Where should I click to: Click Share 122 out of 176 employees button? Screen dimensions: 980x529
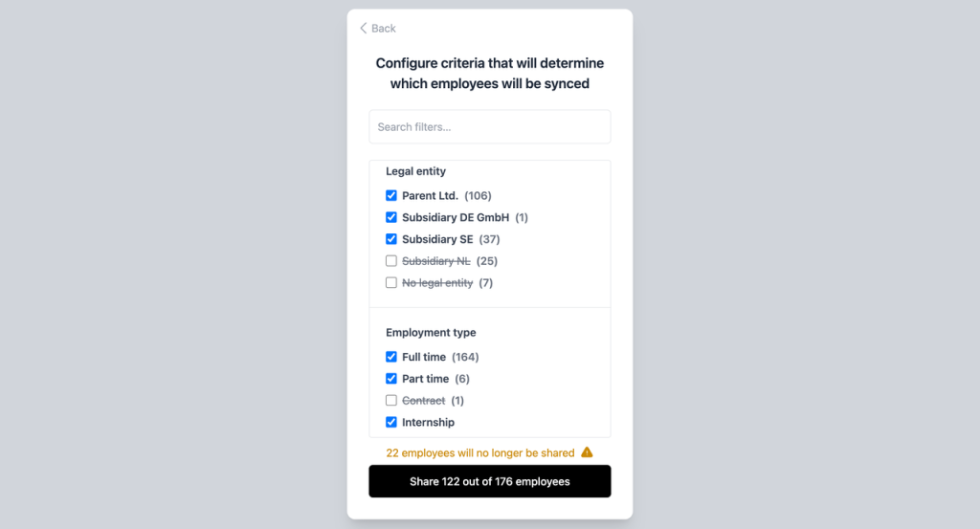click(x=489, y=481)
